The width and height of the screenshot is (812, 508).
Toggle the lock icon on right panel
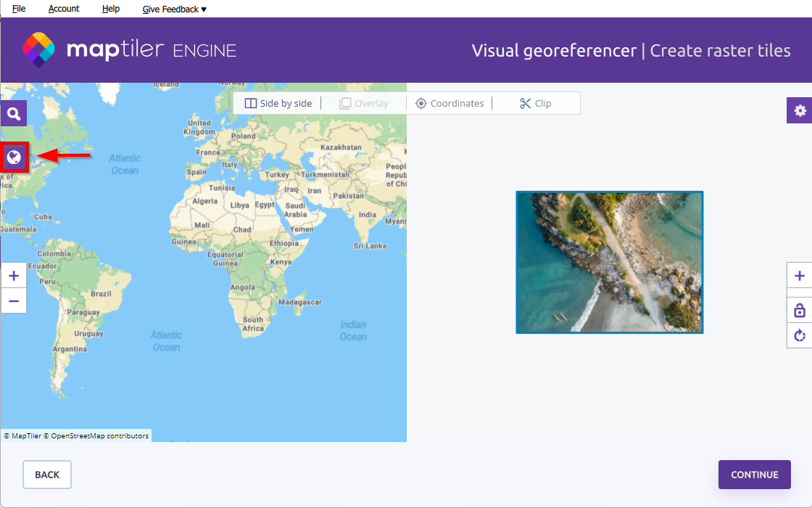tap(800, 311)
